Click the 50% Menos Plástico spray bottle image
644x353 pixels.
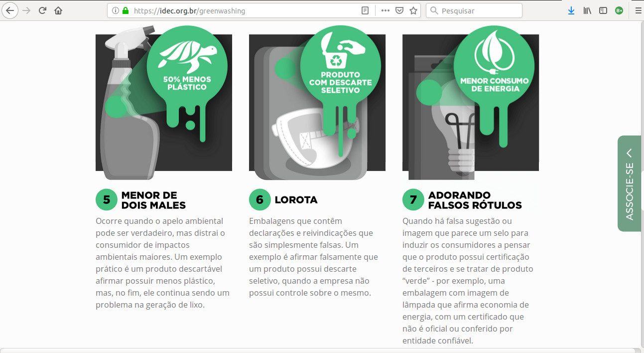pos(164,102)
